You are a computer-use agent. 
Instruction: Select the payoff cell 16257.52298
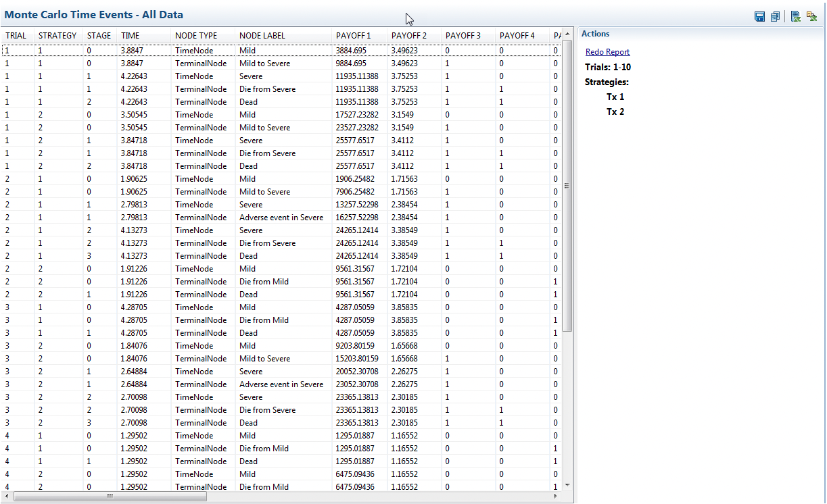tap(360, 218)
